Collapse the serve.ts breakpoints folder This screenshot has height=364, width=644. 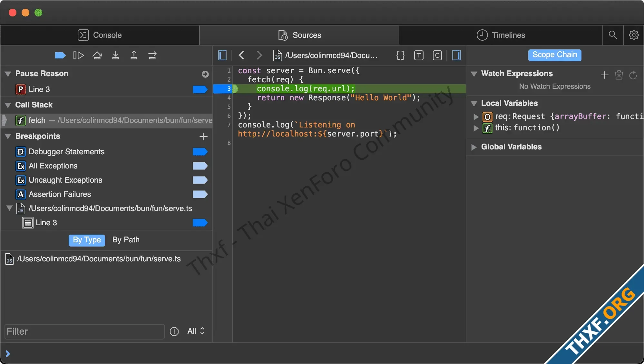tap(10, 208)
